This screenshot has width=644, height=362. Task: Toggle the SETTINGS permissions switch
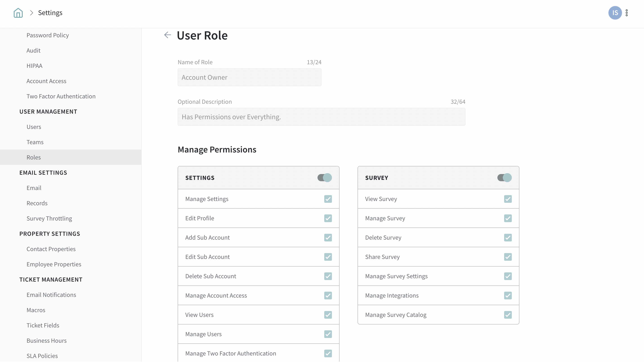pyautogui.click(x=324, y=178)
